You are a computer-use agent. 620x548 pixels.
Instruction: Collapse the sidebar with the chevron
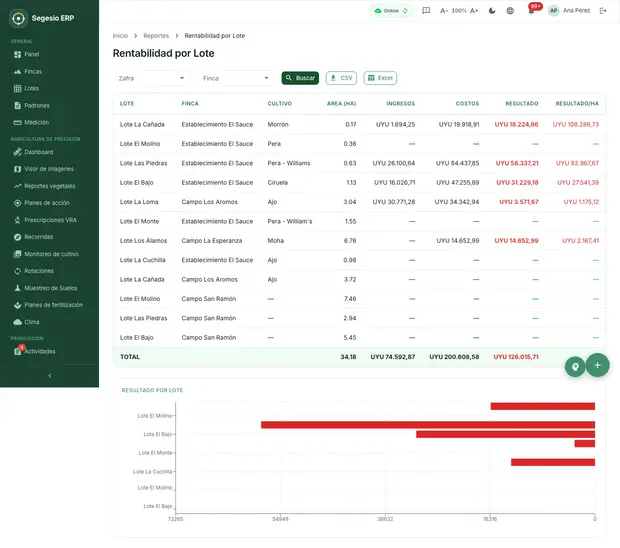tap(50, 376)
